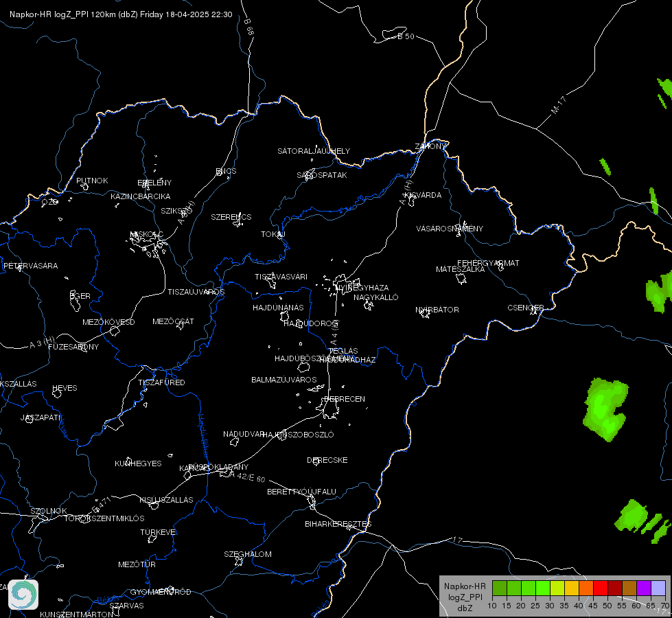Viewport: 672px width, 618px height.
Task: Click the swirl logo icon in the corner
Action: coord(23,595)
